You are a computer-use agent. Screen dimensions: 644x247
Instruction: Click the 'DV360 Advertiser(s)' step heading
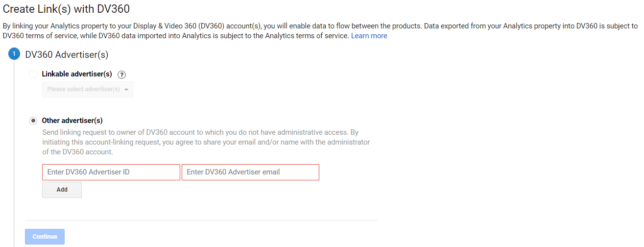coord(67,54)
